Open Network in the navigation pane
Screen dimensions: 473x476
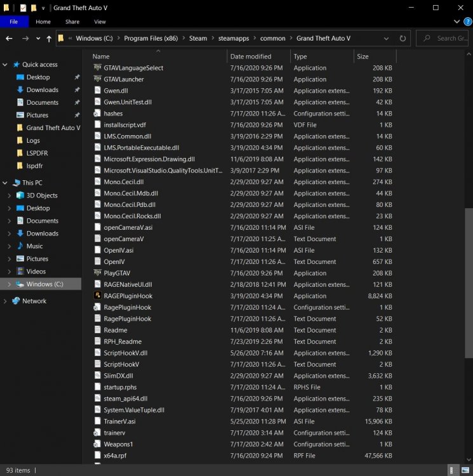tap(34, 301)
